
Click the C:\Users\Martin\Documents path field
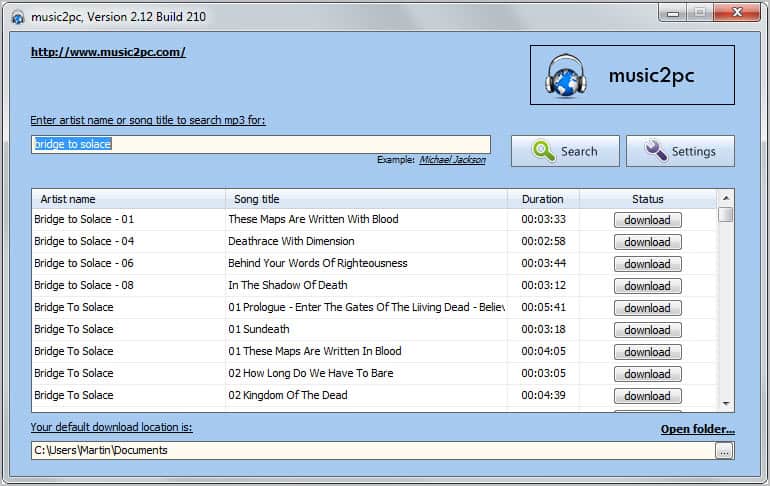pos(373,450)
